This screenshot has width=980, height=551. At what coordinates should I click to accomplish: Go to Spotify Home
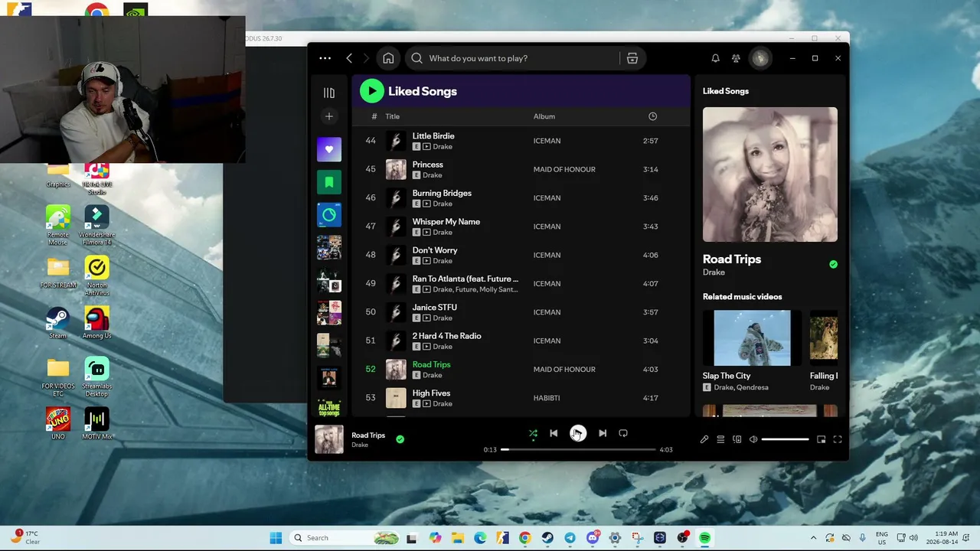[x=388, y=58]
